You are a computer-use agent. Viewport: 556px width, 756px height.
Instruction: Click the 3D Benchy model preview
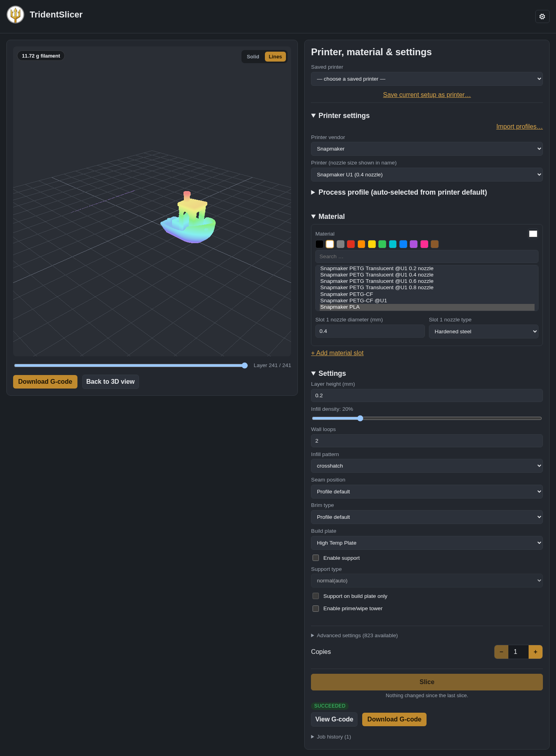coord(188,218)
